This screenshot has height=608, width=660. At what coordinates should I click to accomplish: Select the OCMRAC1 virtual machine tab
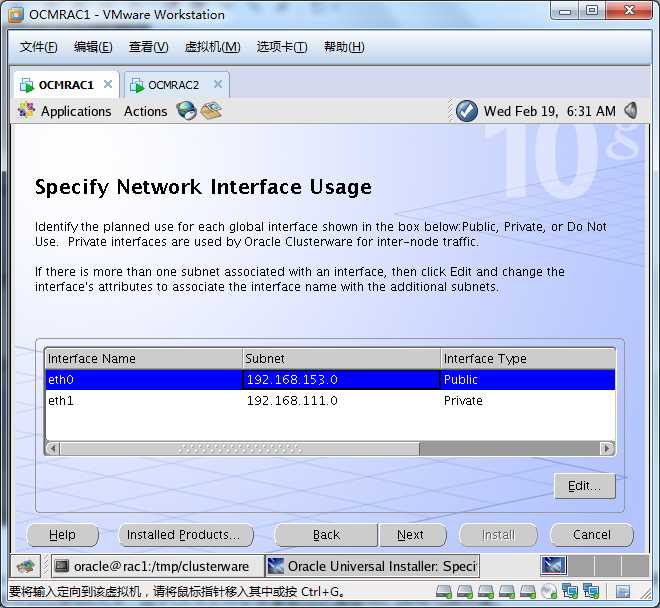67,85
